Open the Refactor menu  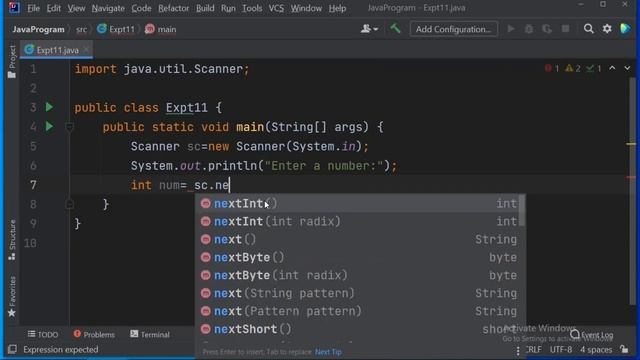pos(173,8)
